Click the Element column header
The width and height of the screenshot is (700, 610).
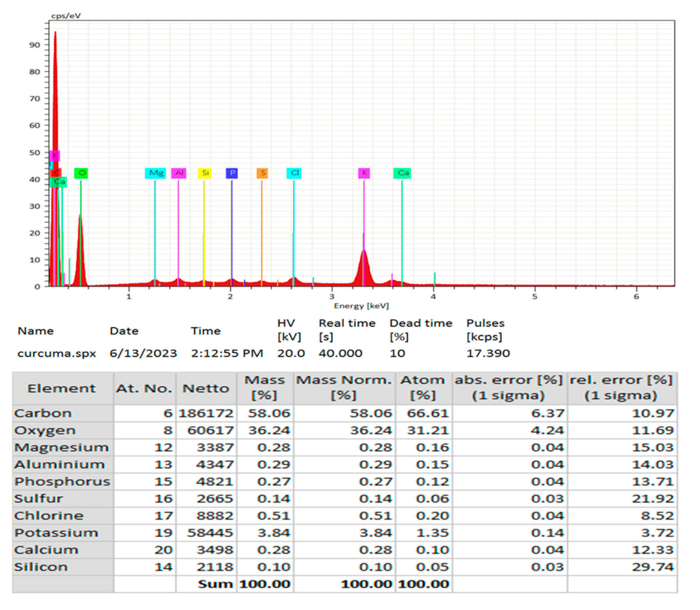[x=62, y=388]
